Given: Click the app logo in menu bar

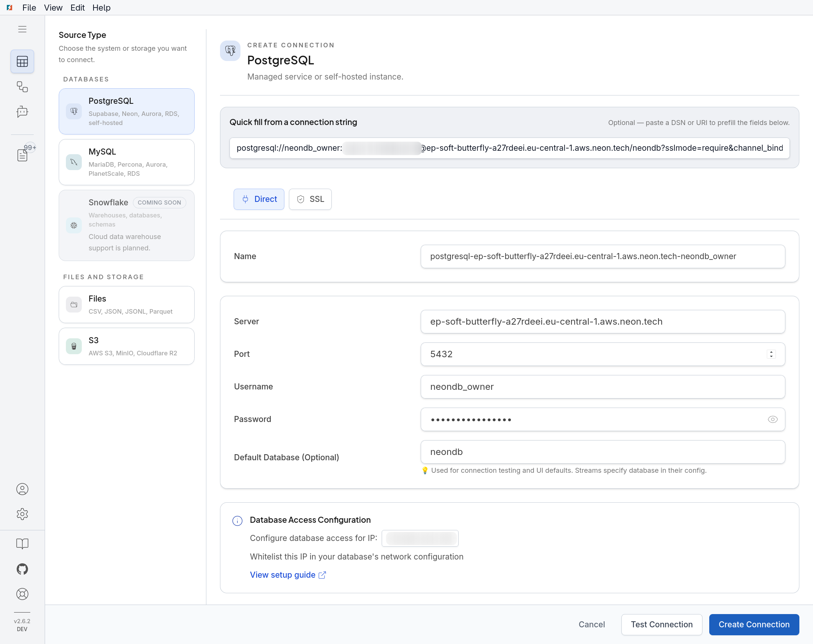Looking at the screenshot, I should coord(9,8).
